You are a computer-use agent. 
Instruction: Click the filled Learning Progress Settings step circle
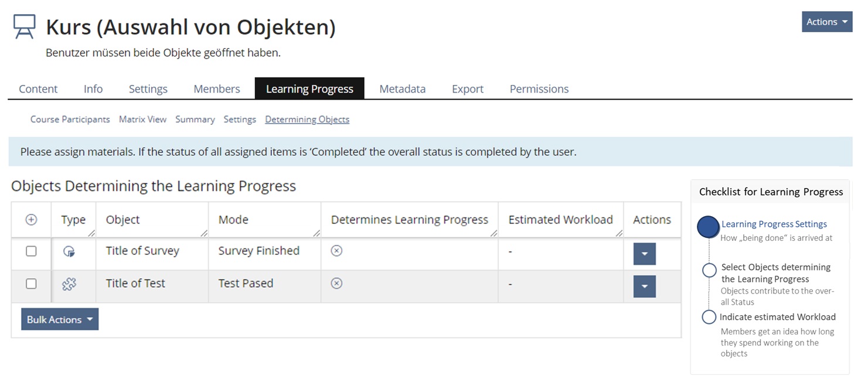[x=708, y=227]
